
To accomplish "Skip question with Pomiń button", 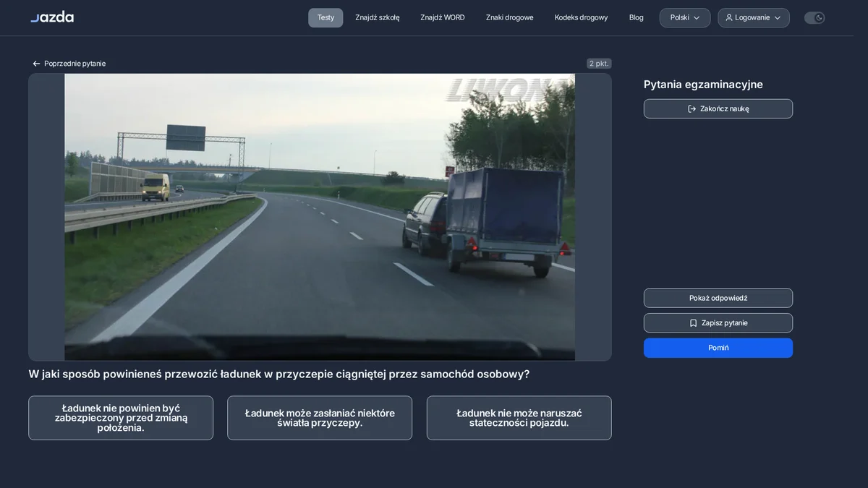I will [x=718, y=348].
